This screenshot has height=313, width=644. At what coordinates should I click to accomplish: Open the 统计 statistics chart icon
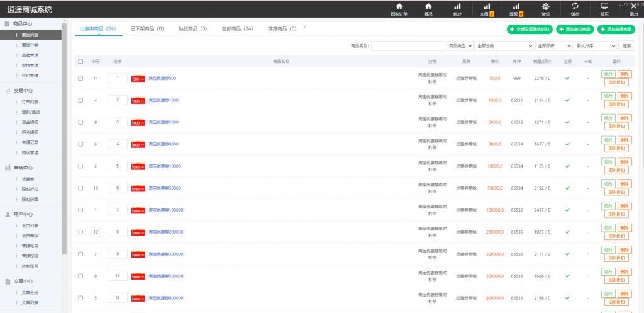coord(457,9)
